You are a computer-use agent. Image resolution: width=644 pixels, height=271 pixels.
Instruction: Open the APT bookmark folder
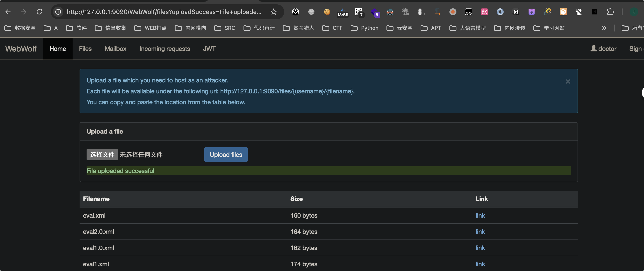[431, 28]
